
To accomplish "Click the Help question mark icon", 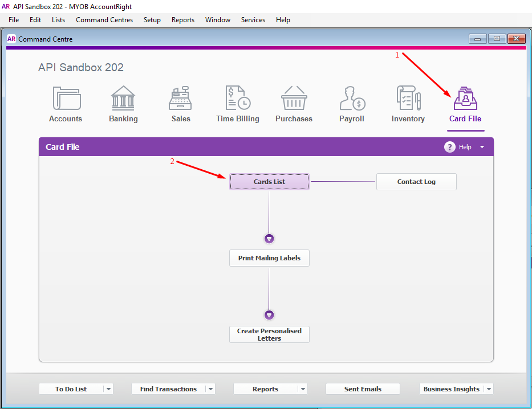I will (449, 147).
